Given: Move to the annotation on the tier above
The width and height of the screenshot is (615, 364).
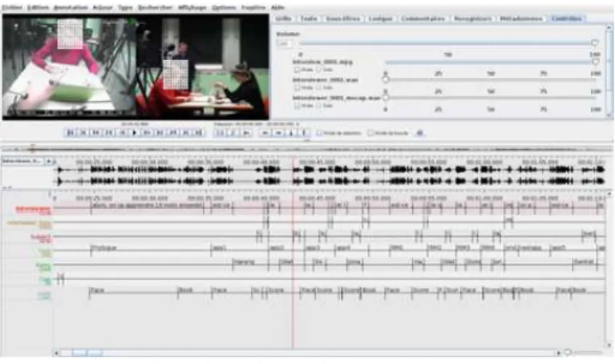Looking at the screenshot, I should point(304,133).
